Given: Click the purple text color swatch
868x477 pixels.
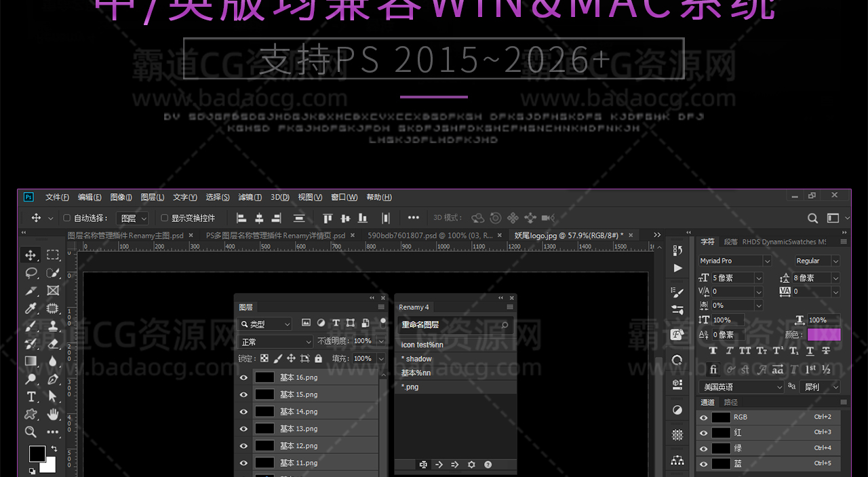Looking at the screenshot, I should point(823,335).
